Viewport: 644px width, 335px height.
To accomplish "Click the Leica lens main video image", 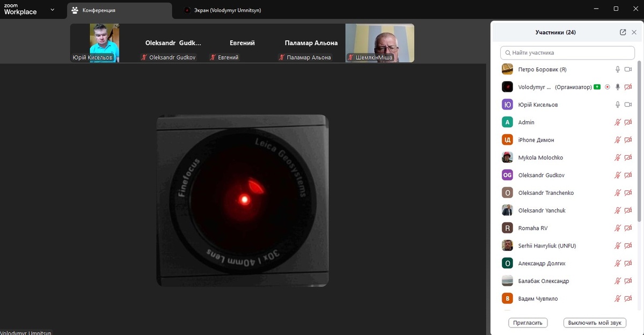I will pyautogui.click(x=242, y=201).
